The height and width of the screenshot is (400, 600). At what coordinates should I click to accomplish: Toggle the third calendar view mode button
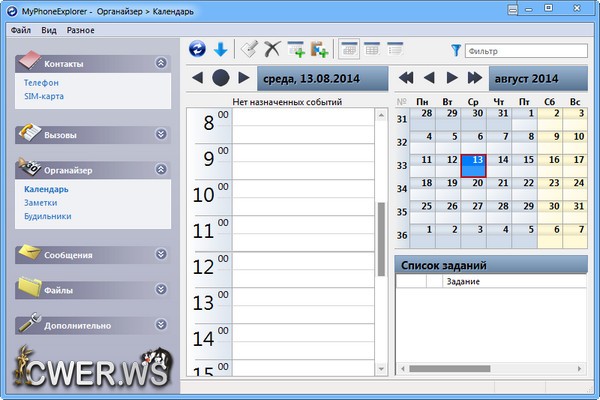(395, 49)
